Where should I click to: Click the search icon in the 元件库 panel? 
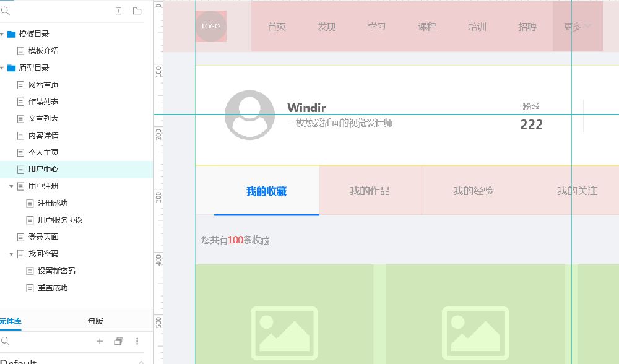coord(5,341)
